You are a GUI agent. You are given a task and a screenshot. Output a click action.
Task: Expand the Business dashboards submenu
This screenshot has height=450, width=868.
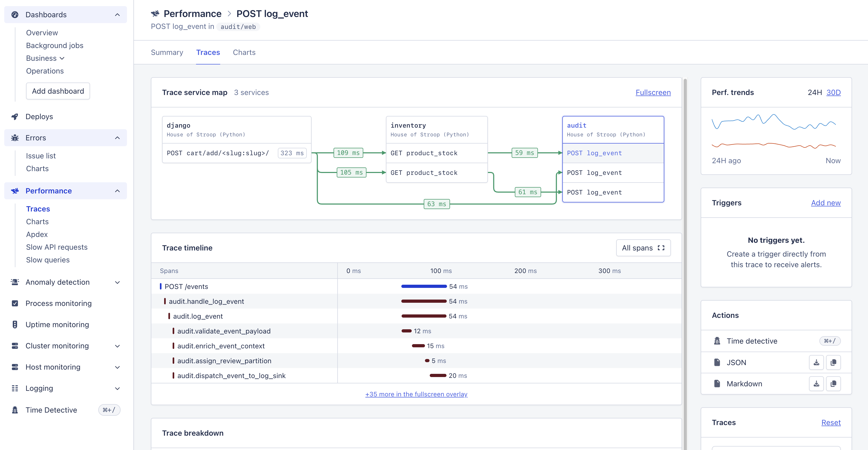[62, 58]
